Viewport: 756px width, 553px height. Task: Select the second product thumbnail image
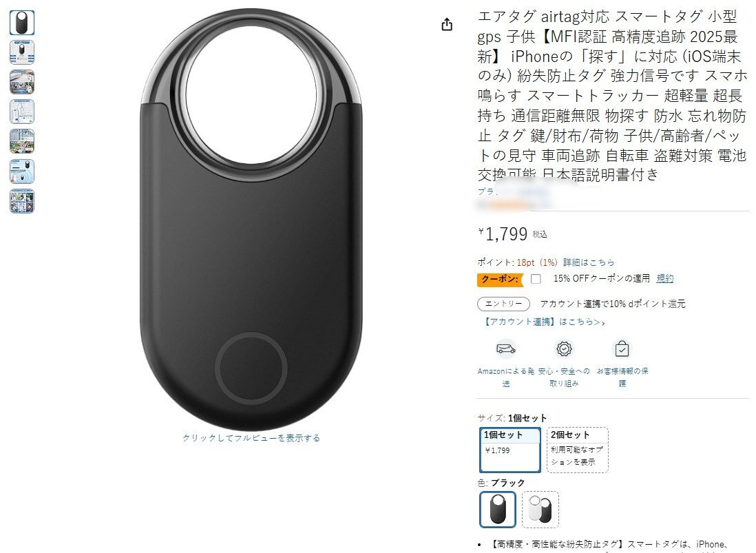(22, 52)
